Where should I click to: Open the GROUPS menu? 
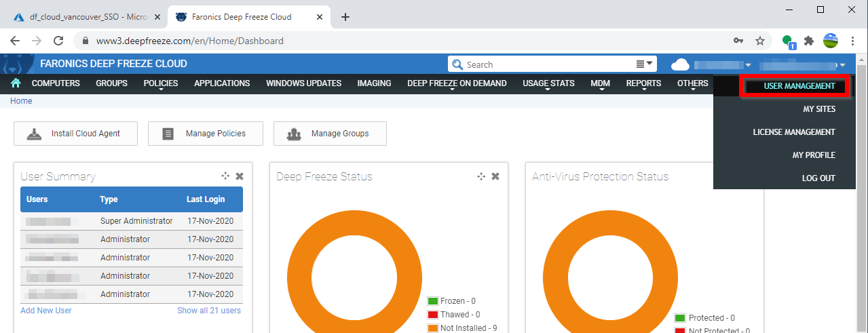[x=111, y=83]
